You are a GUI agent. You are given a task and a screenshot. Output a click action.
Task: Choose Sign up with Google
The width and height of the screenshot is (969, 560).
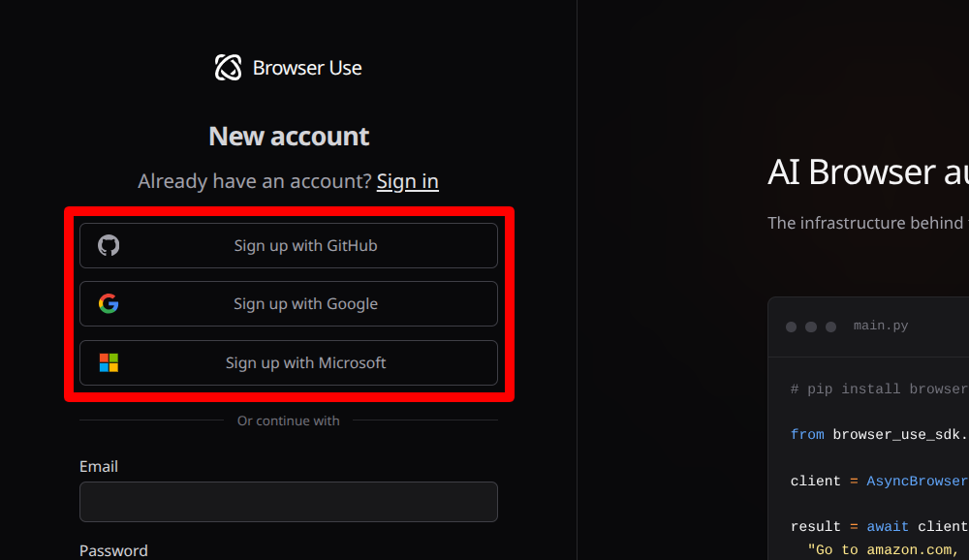[x=289, y=303]
